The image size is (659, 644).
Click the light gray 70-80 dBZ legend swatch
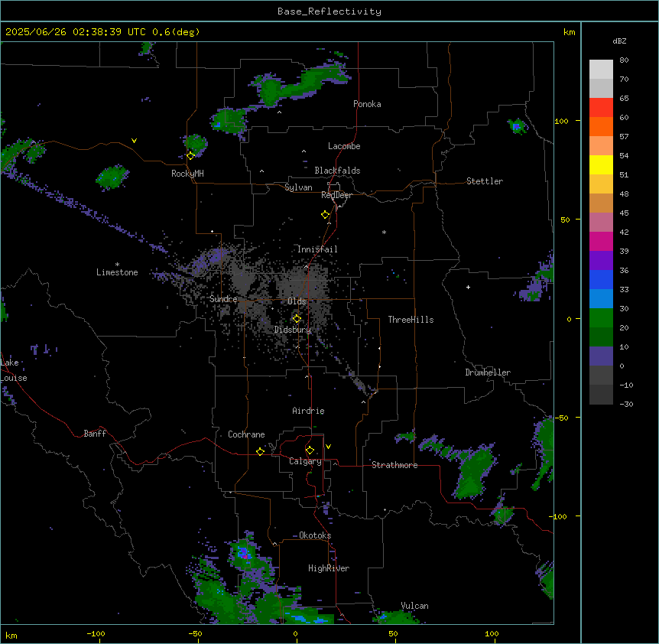[x=601, y=70]
